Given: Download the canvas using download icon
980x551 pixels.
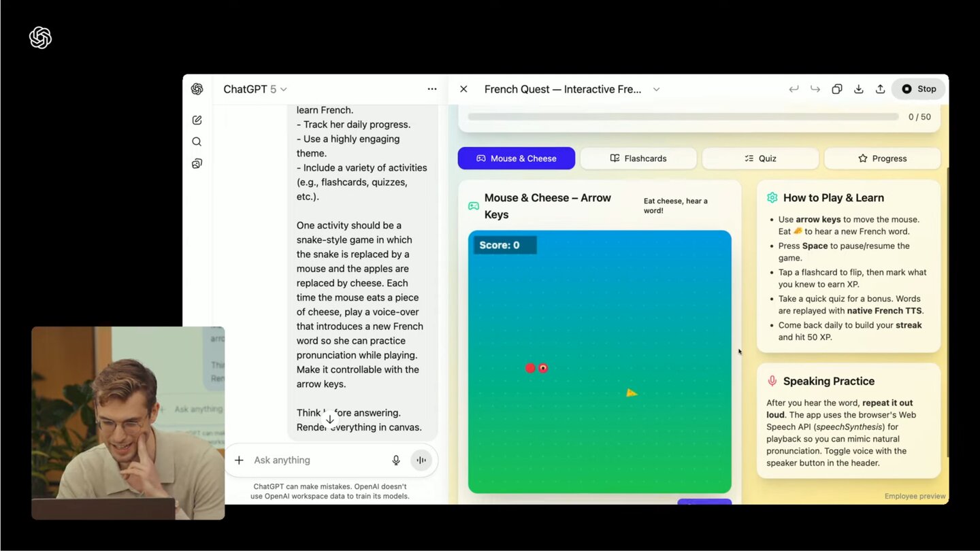Looking at the screenshot, I should click(x=859, y=89).
